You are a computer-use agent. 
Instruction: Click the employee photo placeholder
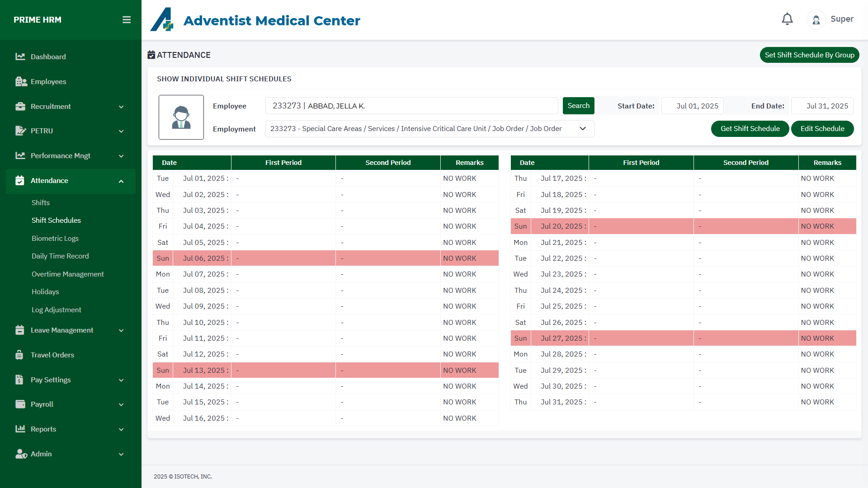tap(181, 117)
